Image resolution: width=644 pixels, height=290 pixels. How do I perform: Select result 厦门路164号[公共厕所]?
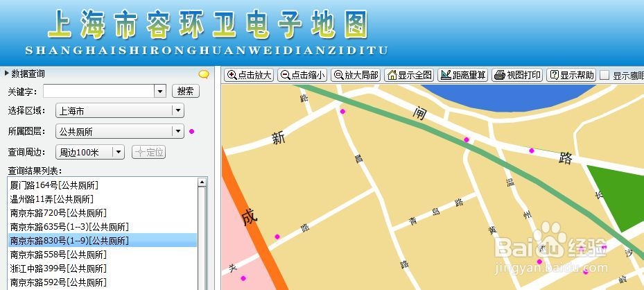(103, 185)
